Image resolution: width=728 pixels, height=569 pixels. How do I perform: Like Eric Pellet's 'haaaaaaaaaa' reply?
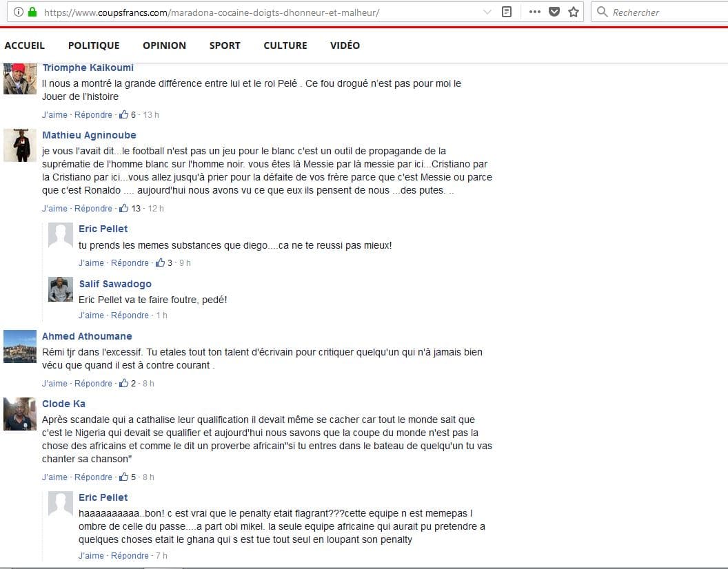(x=91, y=555)
